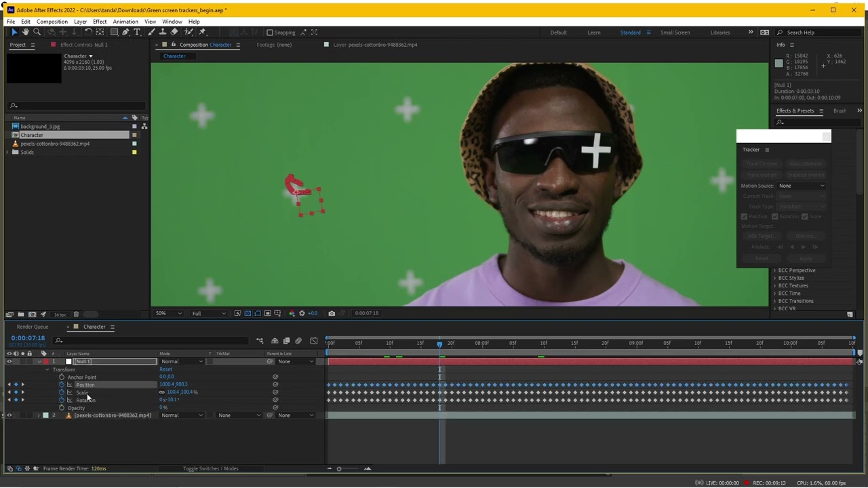Toggle the Anchor Point stopwatch
The height and width of the screenshot is (488, 868).
[62, 377]
